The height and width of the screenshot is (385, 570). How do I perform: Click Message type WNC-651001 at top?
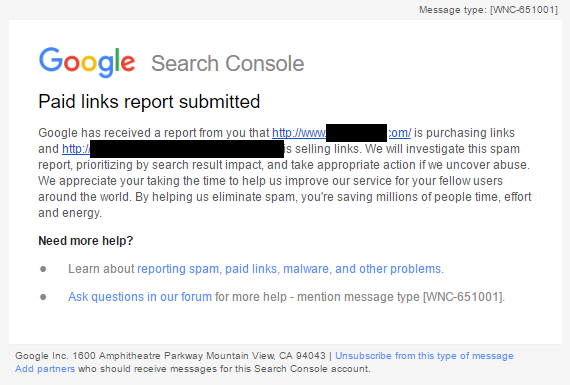(x=488, y=10)
